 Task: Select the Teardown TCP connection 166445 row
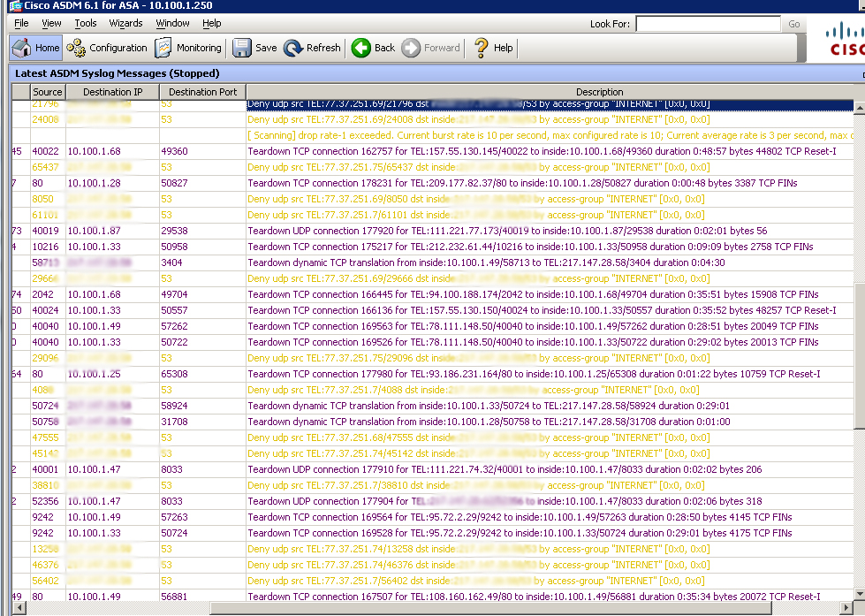[433, 295]
